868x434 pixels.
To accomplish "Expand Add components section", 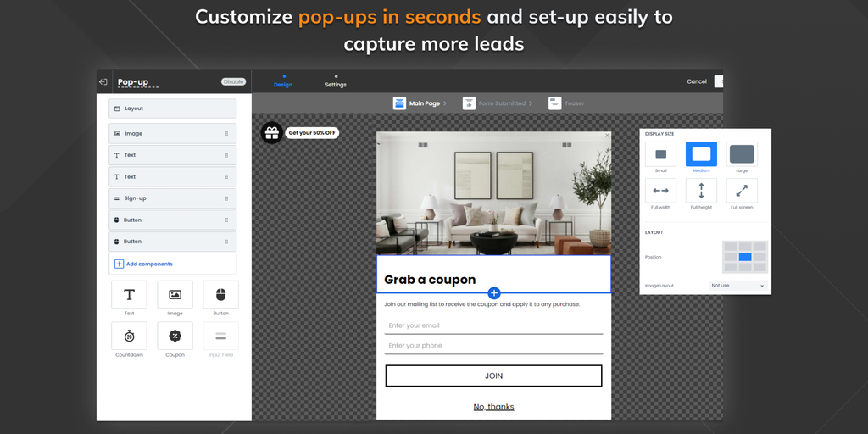I will tap(173, 264).
